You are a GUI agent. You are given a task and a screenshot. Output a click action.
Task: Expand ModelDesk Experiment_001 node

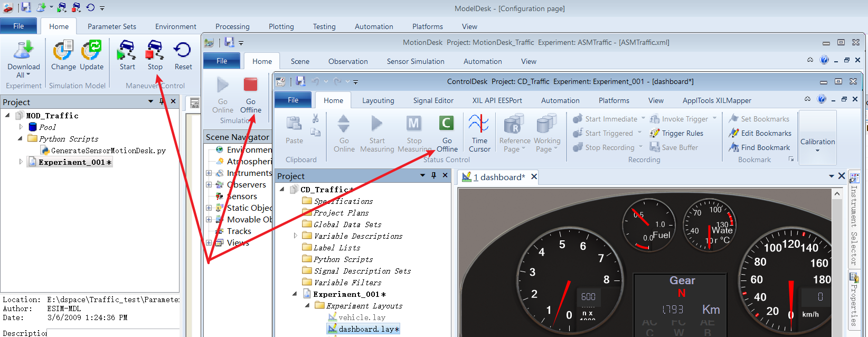[x=21, y=162]
